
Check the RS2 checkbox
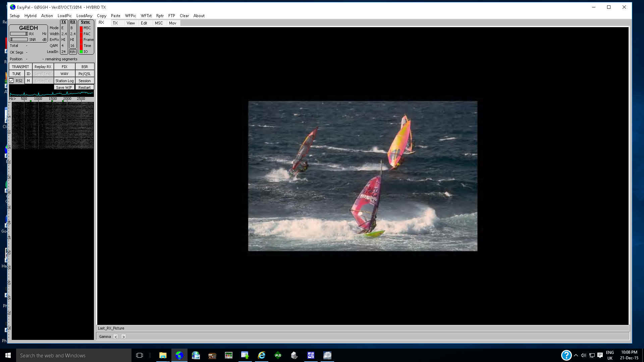point(11,81)
